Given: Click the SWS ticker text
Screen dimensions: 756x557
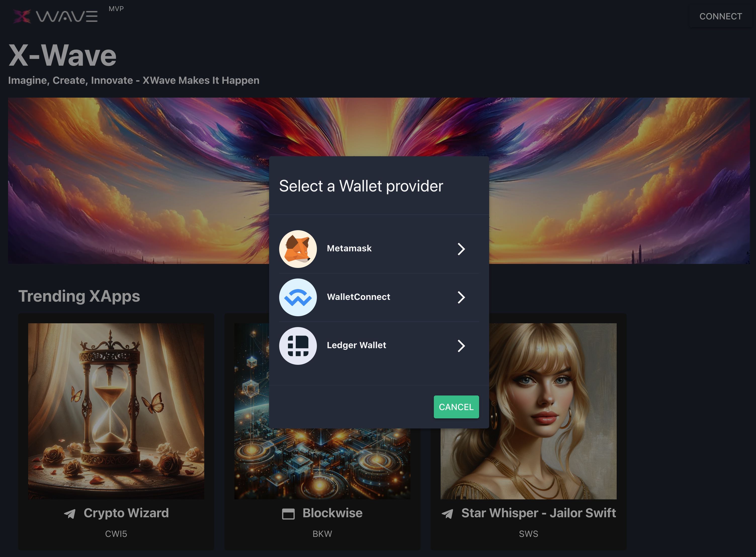Looking at the screenshot, I should coord(528,534).
